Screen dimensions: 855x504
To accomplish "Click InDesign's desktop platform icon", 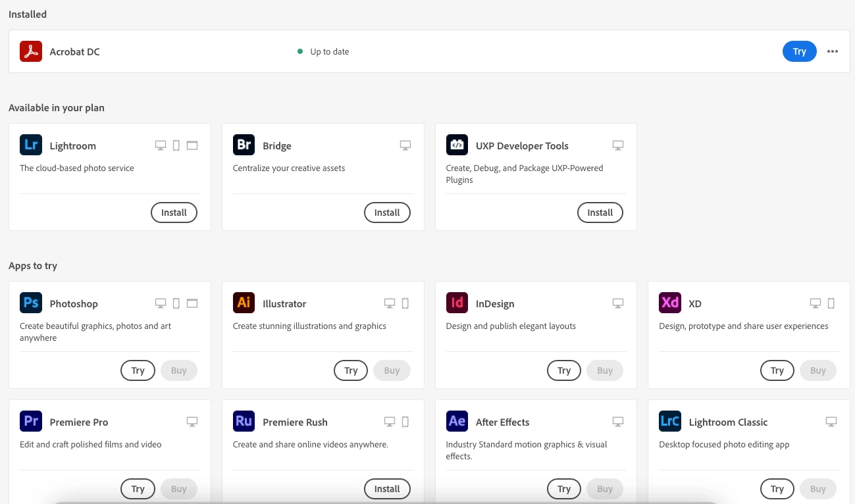I will (618, 303).
